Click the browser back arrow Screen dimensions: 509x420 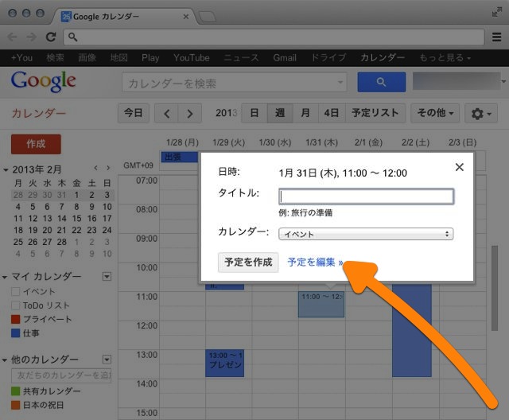coord(13,37)
